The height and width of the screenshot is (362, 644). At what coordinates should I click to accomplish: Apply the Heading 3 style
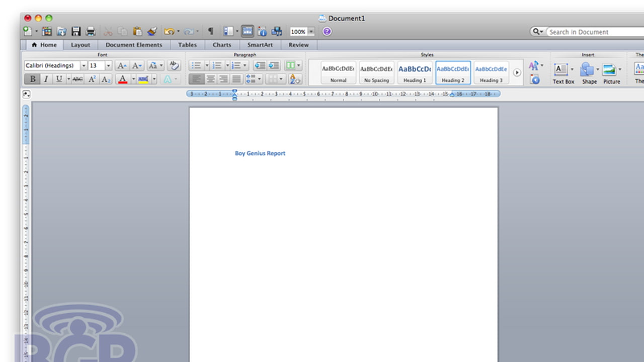click(491, 73)
